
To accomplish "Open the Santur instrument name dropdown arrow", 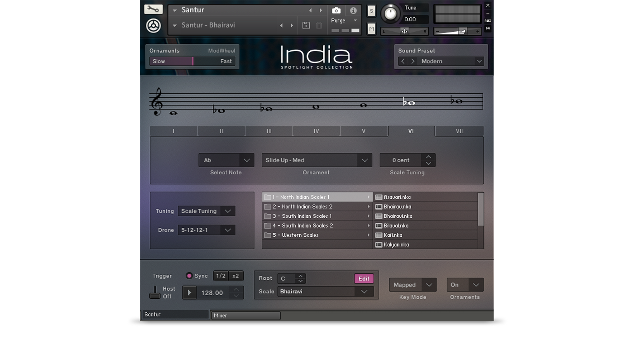I will (x=175, y=10).
